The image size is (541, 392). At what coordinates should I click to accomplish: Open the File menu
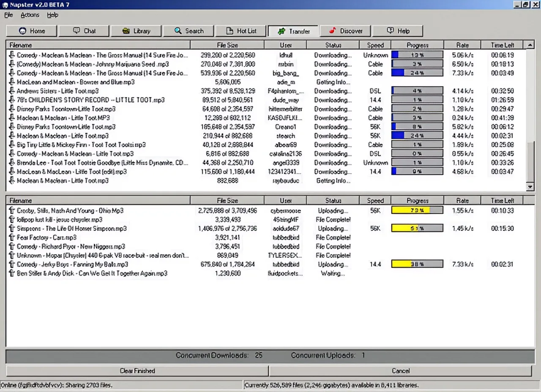pos(8,15)
